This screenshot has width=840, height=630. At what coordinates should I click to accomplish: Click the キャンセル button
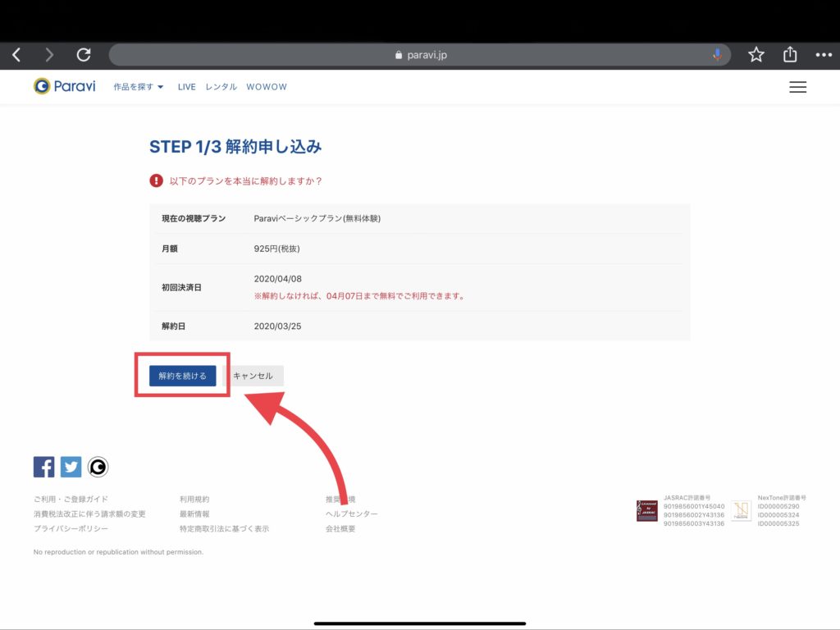point(253,376)
